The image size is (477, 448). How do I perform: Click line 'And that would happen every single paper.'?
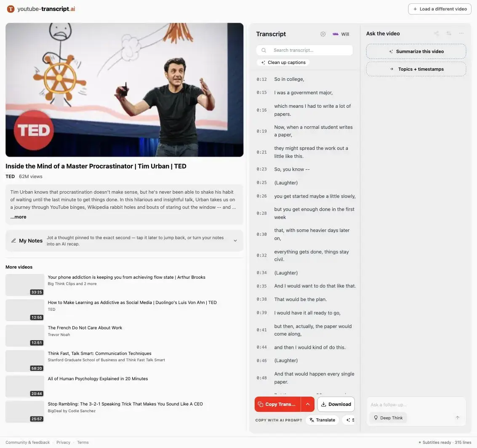click(314, 378)
